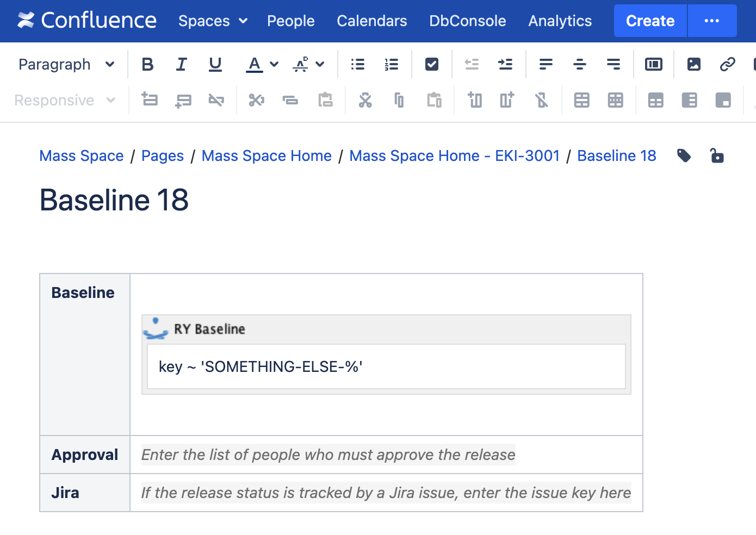Screen dimensions: 756x535
Task: Center align the text
Action: tap(579, 64)
